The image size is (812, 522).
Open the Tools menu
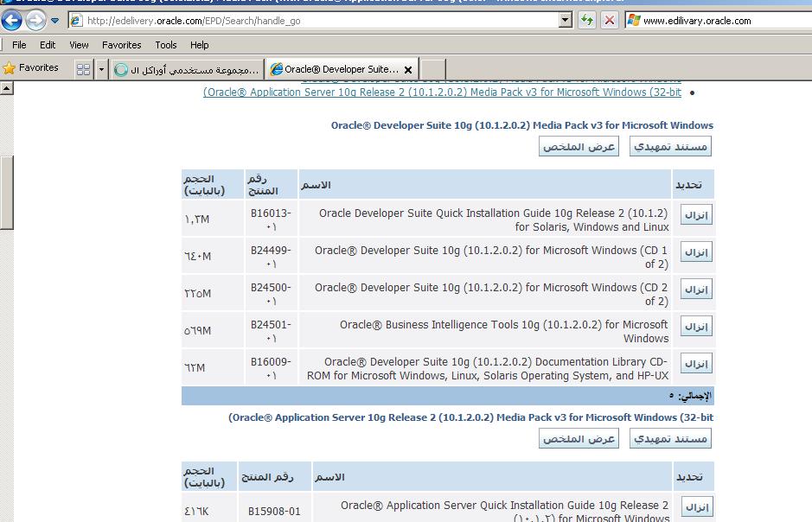click(x=165, y=45)
